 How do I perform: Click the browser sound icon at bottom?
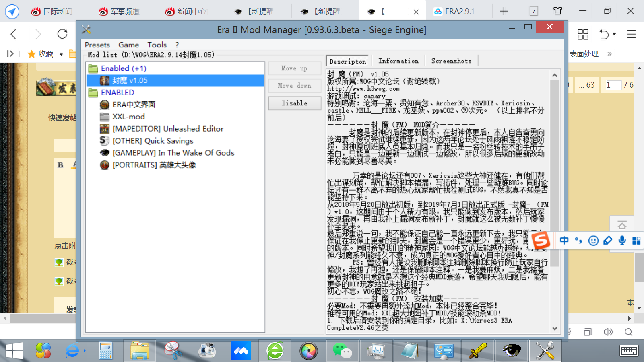(608, 332)
